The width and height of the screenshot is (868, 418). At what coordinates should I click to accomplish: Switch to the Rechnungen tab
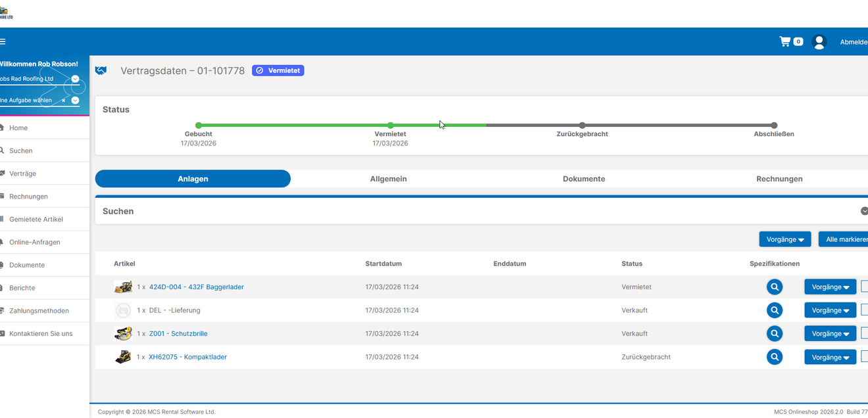point(779,179)
